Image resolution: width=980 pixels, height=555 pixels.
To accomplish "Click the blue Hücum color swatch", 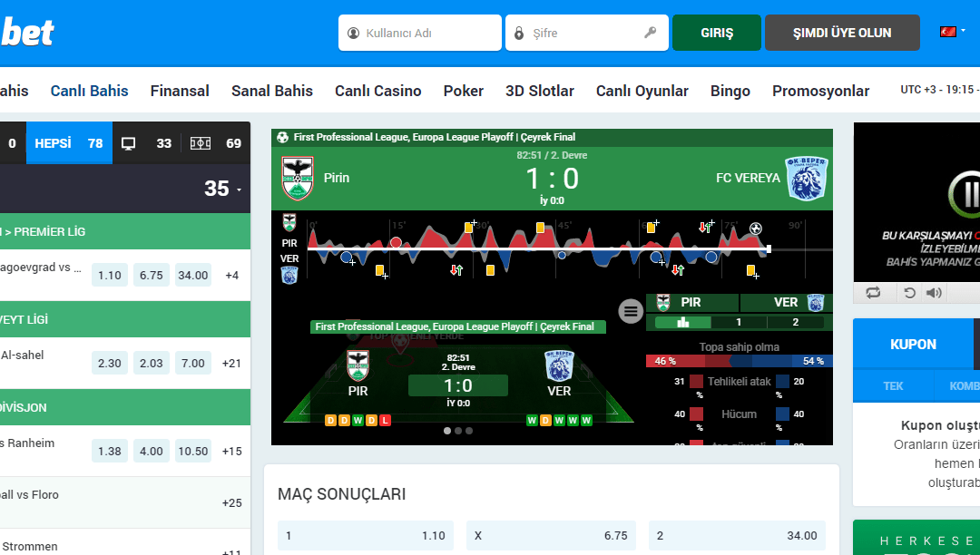I will coord(782,414).
